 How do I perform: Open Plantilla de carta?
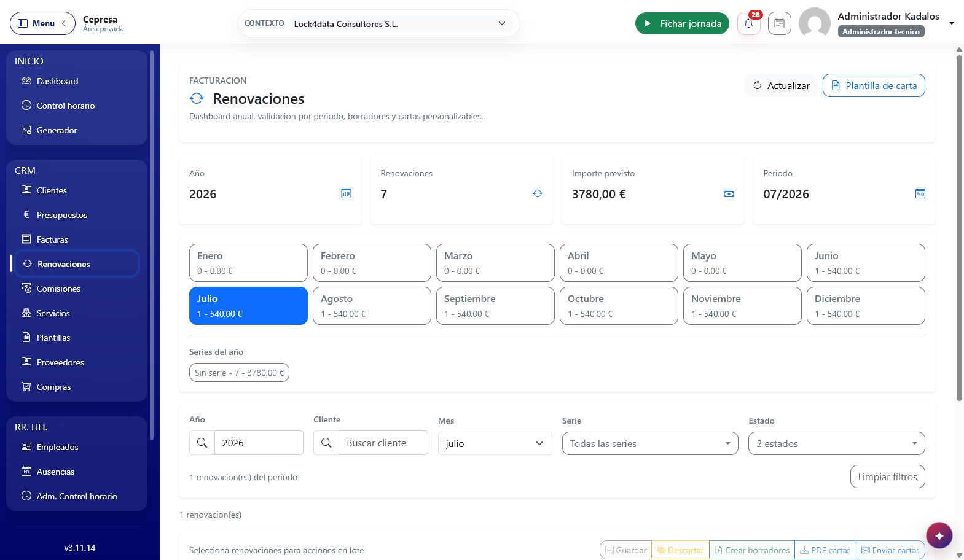(x=874, y=85)
